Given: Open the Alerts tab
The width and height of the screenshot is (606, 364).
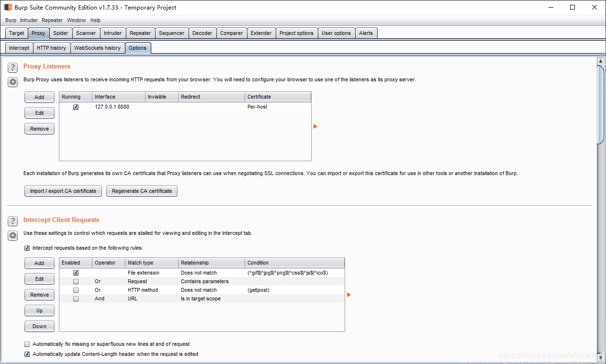Looking at the screenshot, I should coord(366,33).
